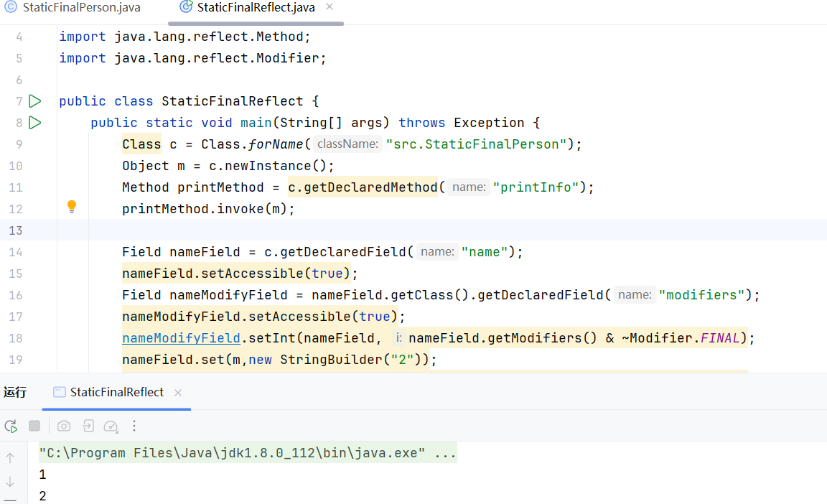Open the three-dot more options menu
This screenshot has width=827, height=504.
click(134, 426)
